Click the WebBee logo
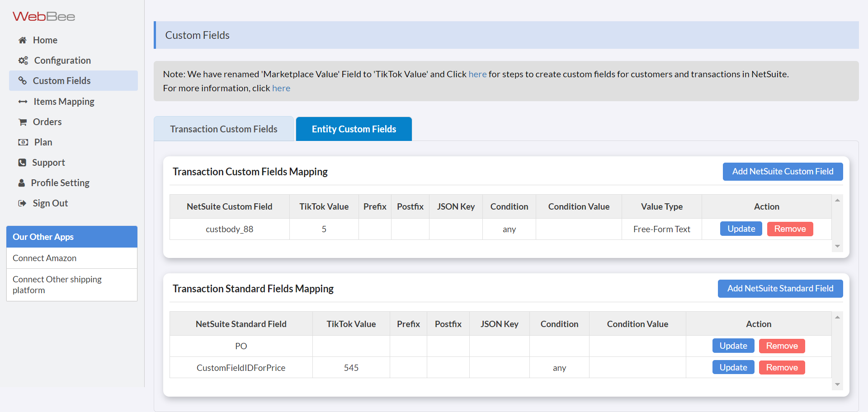868x412 pixels. click(x=44, y=16)
